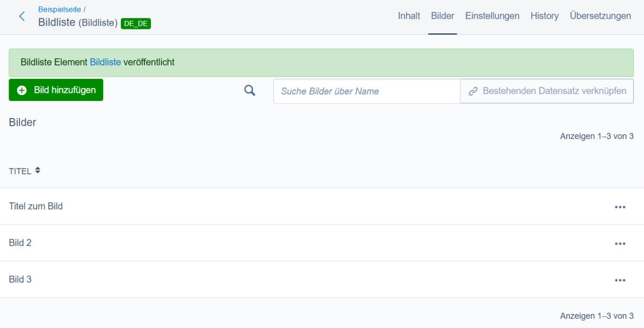Open the Übersetzungen tab
This screenshot has height=328, width=644.
tap(600, 16)
